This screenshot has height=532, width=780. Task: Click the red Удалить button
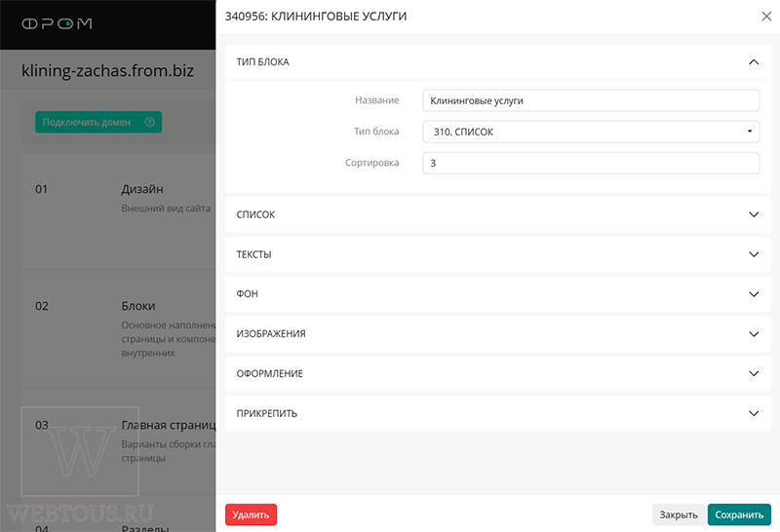[251, 514]
